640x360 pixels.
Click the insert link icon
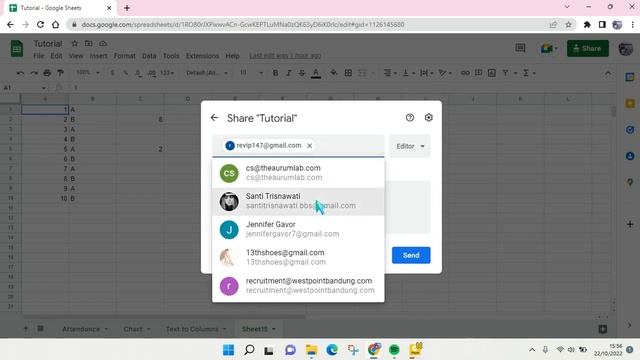(465, 73)
